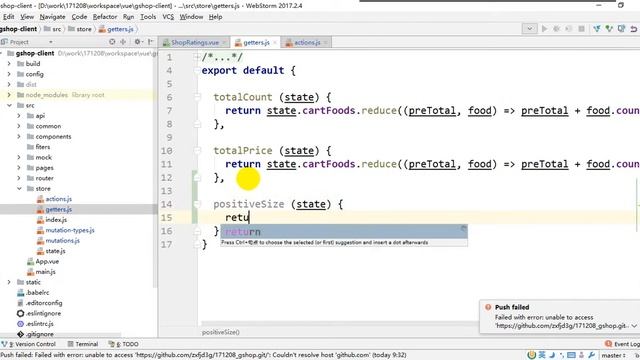Viewport: 640px width, 360px height.
Task: Click the undo revert arrow icon
Action: [x=633, y=29]
